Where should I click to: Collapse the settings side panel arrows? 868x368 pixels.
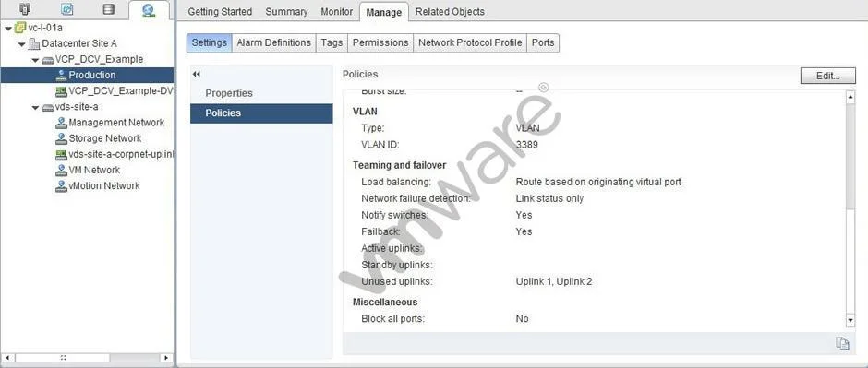click(x=196, y=74)
